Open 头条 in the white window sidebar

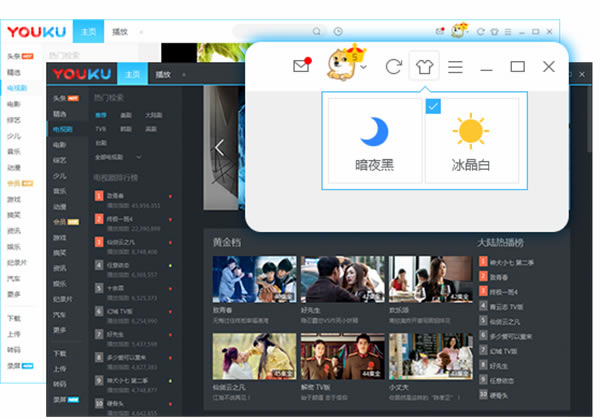coord(15,57)
